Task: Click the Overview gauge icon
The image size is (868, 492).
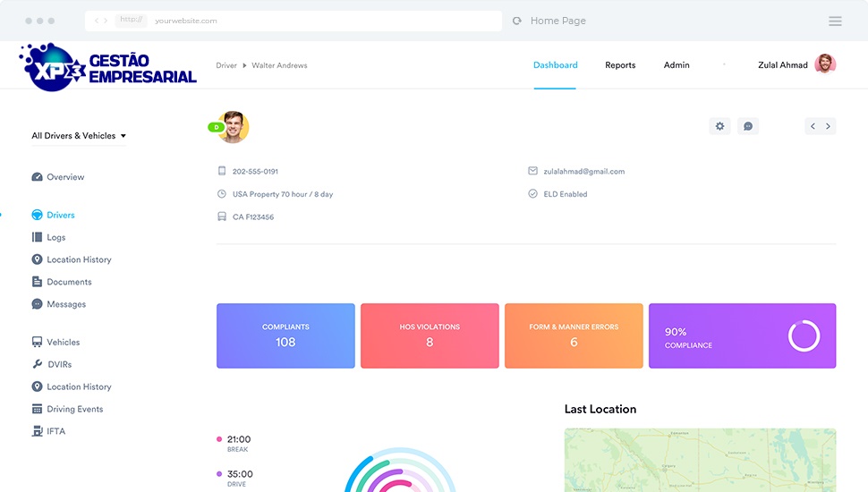Action: (37, 177)
